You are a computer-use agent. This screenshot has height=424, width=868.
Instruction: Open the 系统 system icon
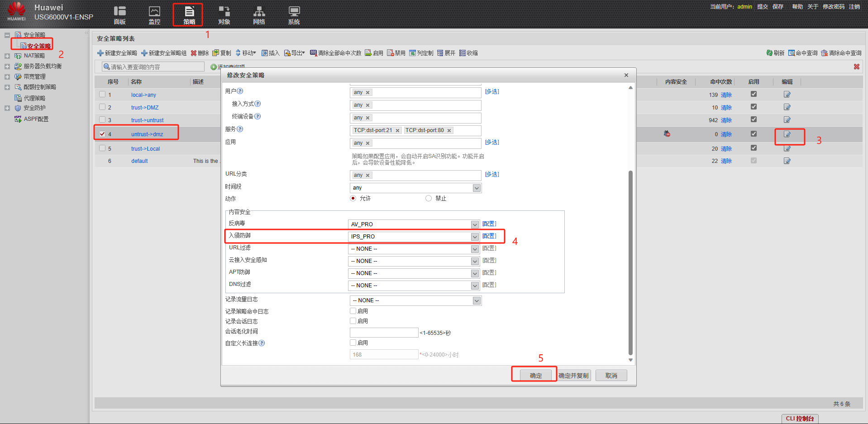pos(294,14)
